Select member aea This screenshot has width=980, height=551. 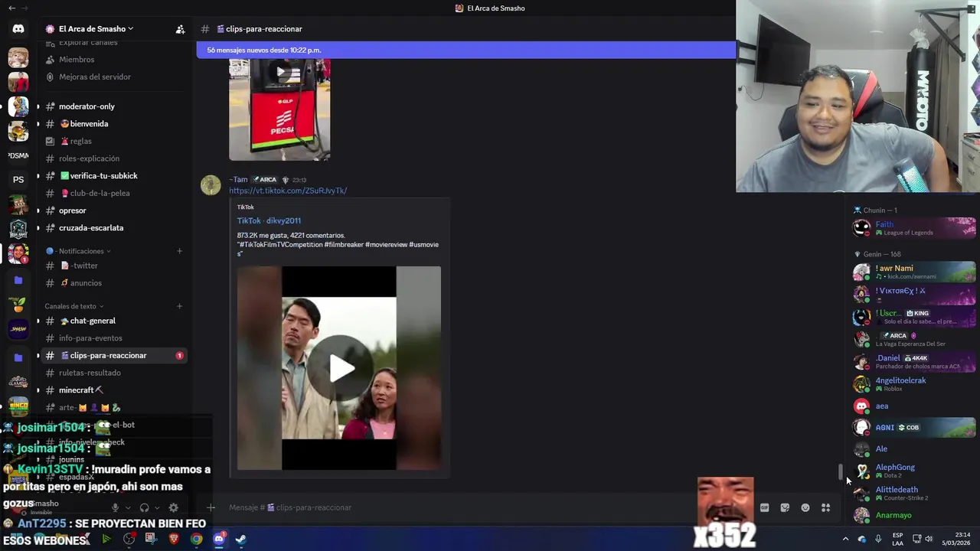pos(914,406)
